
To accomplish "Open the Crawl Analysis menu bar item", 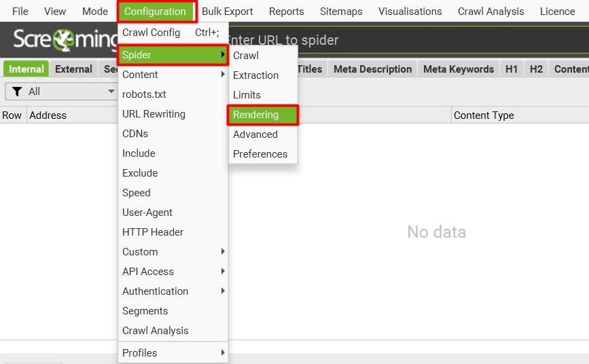I will [490, 12].
